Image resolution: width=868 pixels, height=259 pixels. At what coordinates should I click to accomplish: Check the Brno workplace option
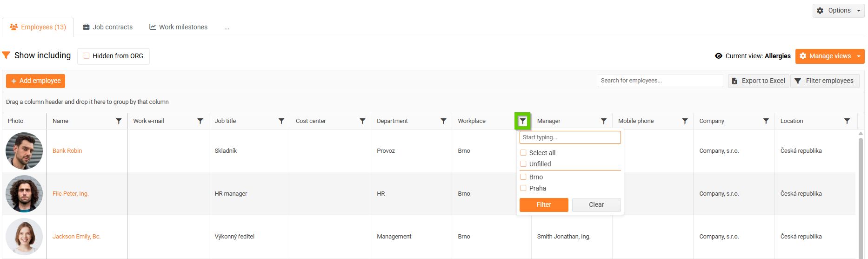(x=523, y=177)
